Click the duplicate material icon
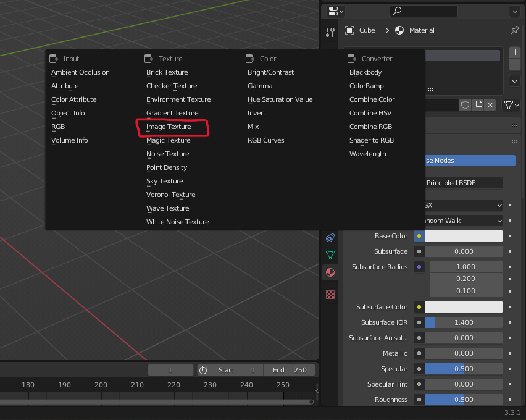The image size is (526, 420). 478,105
